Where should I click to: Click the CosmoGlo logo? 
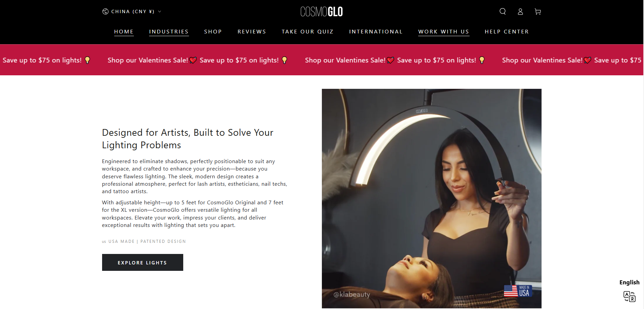coord(321,11)
